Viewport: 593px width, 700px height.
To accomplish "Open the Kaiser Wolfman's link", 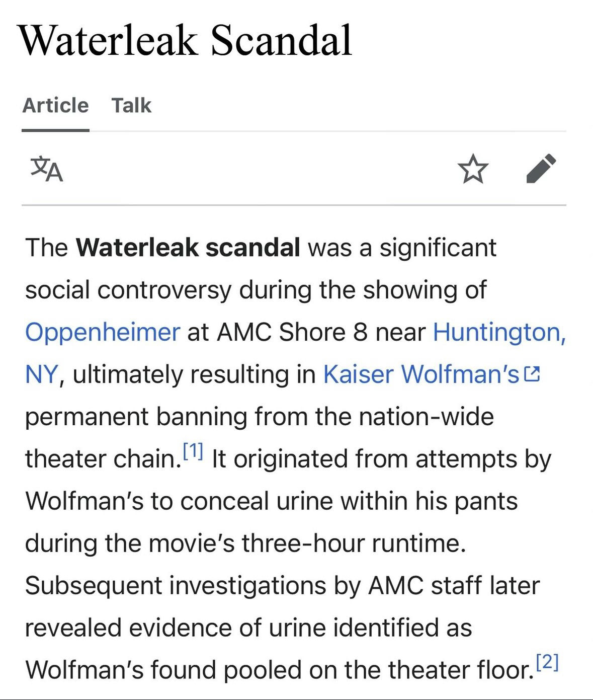I will pos(420,374).
